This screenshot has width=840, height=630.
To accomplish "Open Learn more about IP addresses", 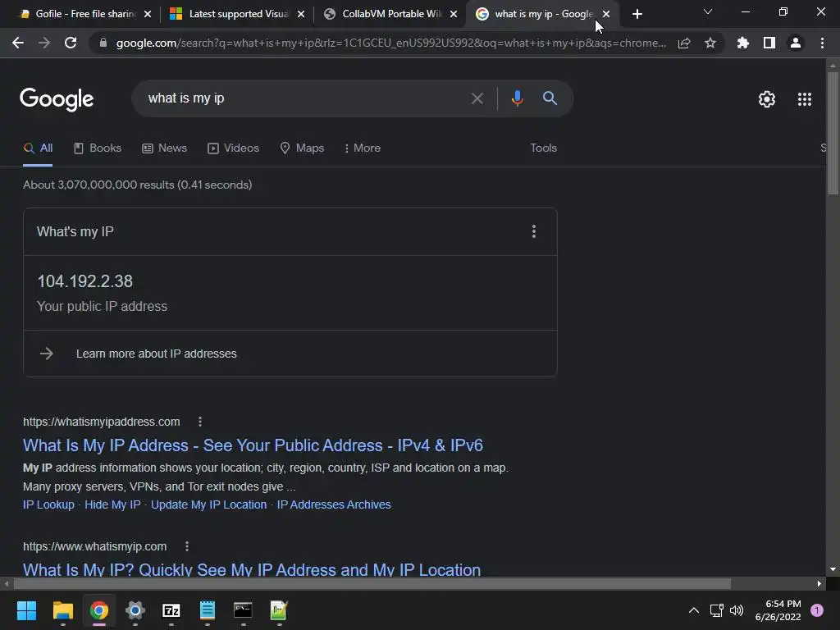I will click(x=157, y=354).
